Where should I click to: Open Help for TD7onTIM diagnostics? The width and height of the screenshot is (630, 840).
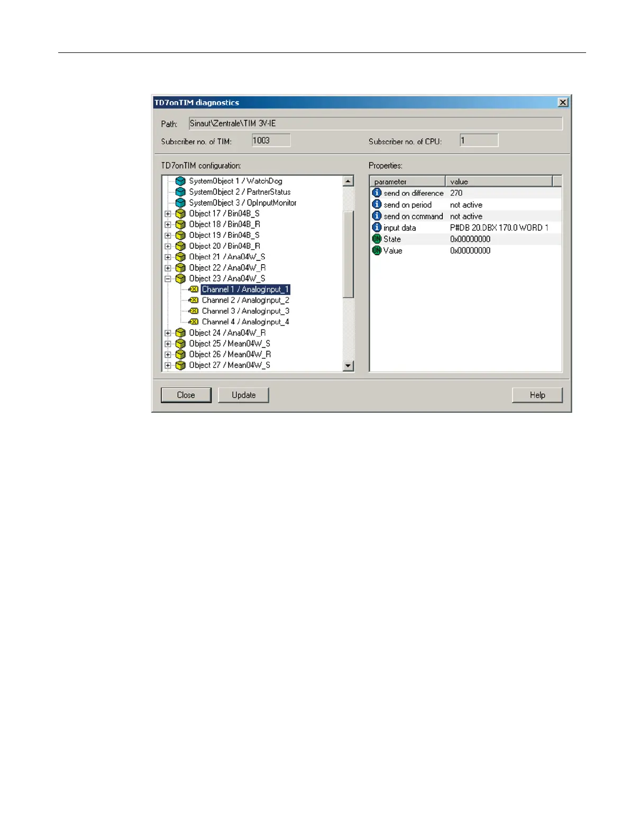click(x=537, y=395)
